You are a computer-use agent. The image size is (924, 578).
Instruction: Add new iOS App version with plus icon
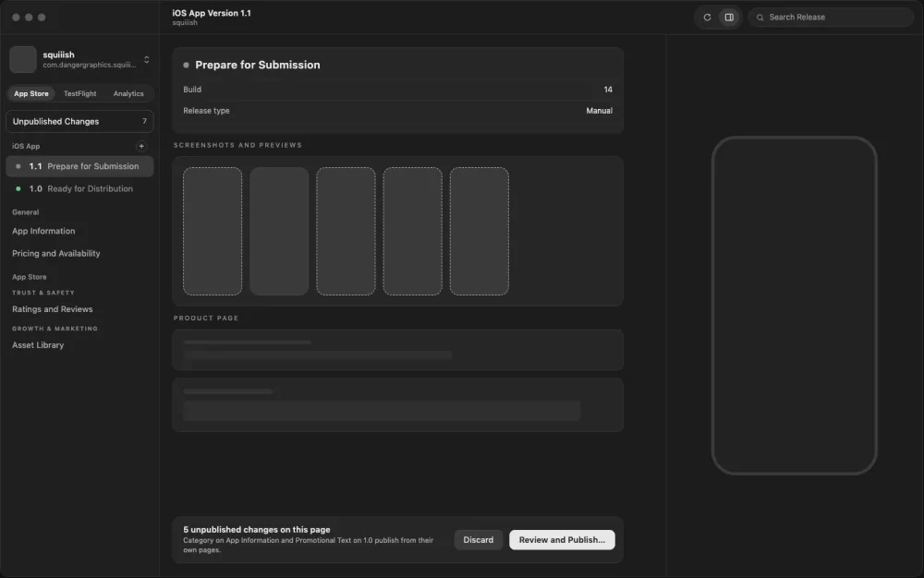pos(140,146)
